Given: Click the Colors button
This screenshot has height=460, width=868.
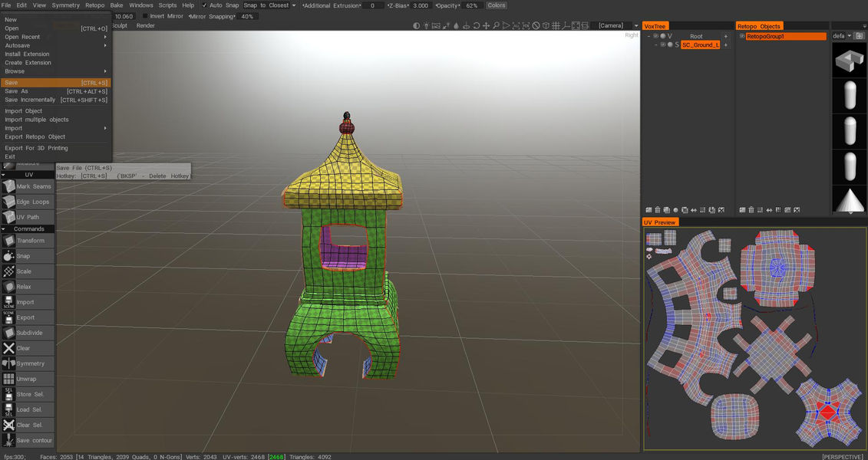Looking at the screenshot, I should tap(497, 5).
